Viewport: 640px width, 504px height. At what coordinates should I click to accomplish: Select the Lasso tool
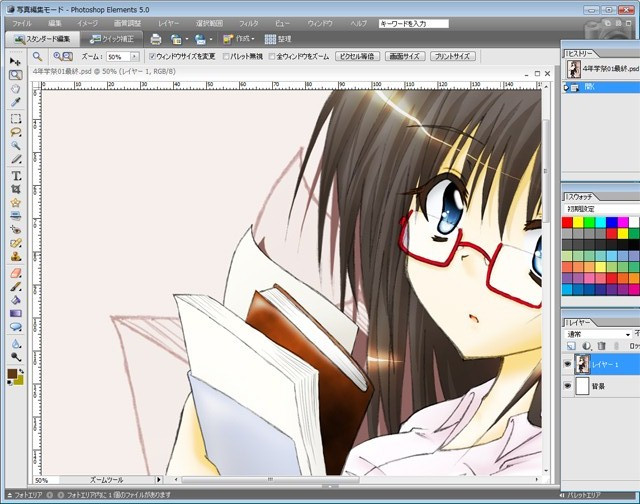point(16,132)
